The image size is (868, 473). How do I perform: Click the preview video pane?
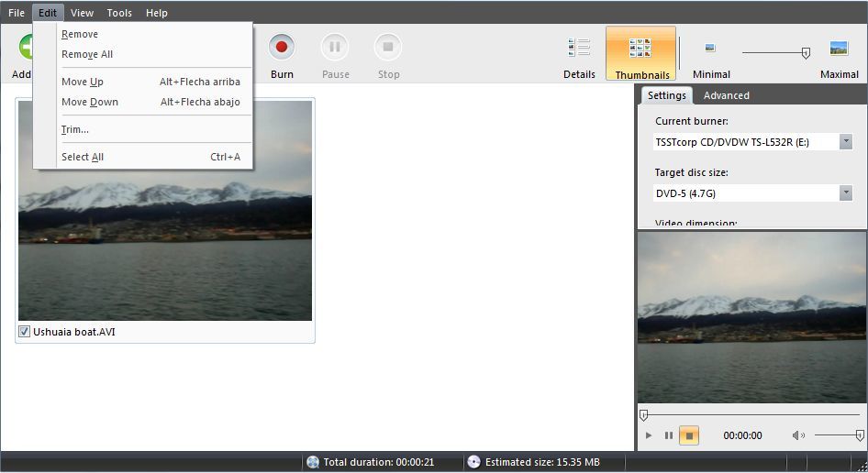coord(751,317)
